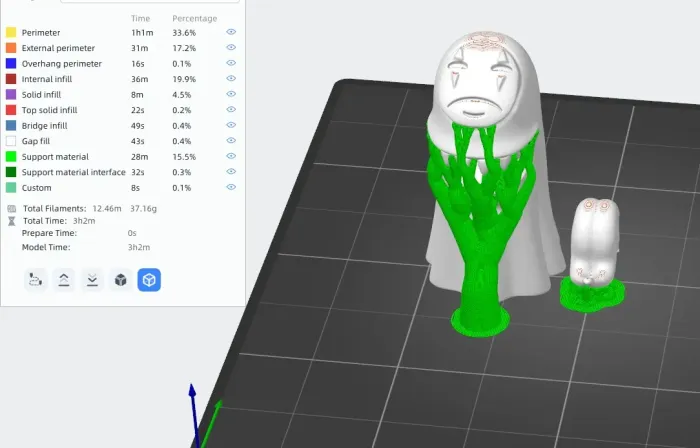Select the small white model on plate
Viewport: 700px width, 448px height.
coord(594,241)
